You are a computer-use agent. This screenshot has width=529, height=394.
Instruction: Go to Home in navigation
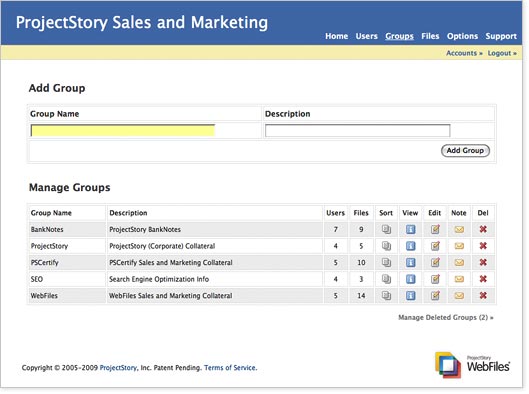(336, 36)
